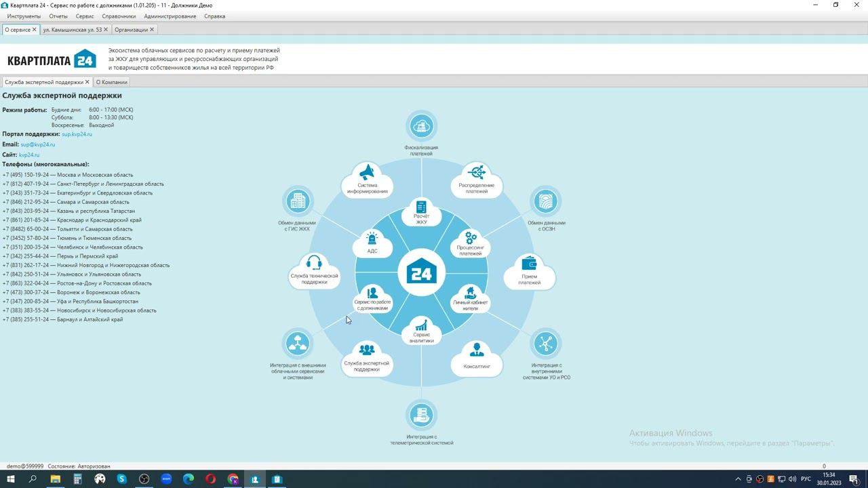Click Интеграция с телеметрической системой icon
This screenshot has height=488, width=868.
421,415
